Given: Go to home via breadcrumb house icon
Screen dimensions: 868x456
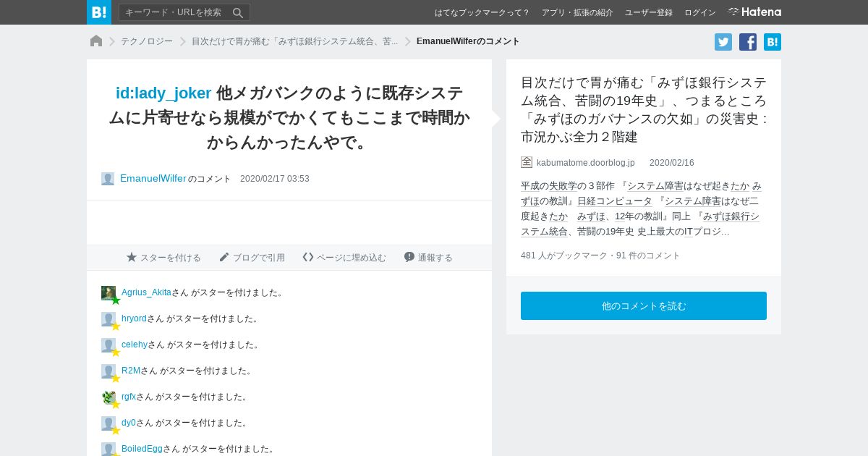Looking at the screenshot, I should click(x=96, y=41).
